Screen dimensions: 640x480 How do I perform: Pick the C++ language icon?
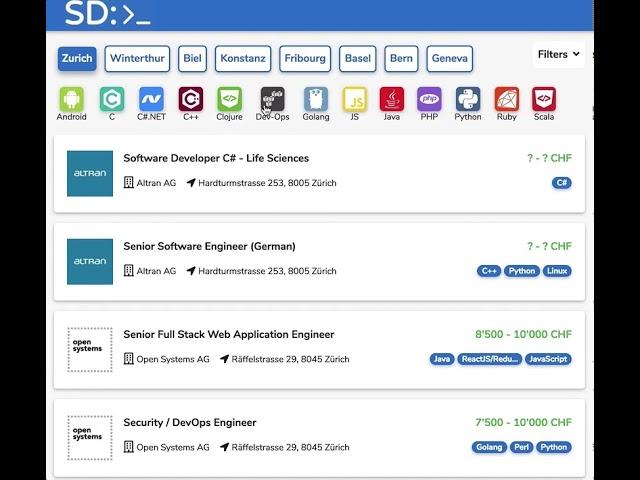(x=191, y=99)
